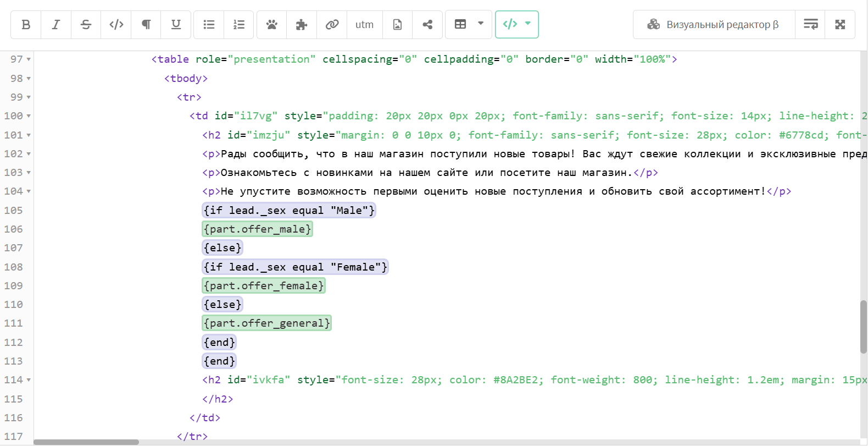The height and width of the screenshot is (446, 868).
Task: Insert numbered list
Action: pyautogui.click(x=239, y=25)
